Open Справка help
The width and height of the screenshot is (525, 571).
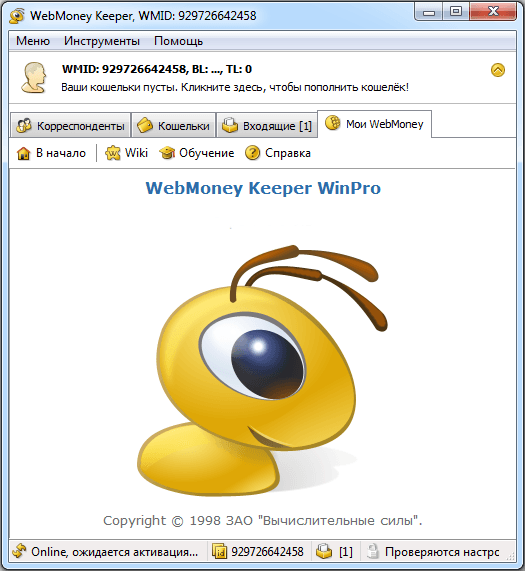(278, 153)
